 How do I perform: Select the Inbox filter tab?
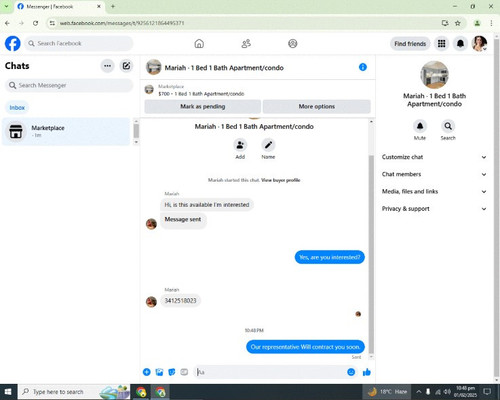coord(17,108)
